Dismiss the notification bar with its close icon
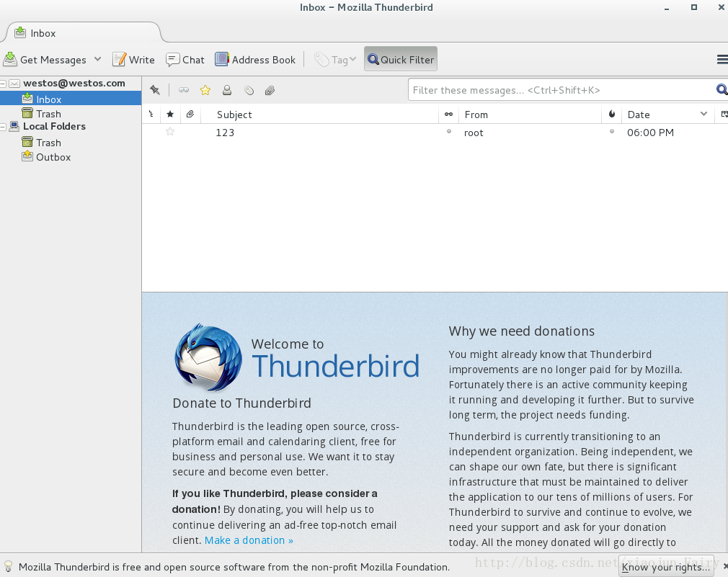Viewport: 728px width, 577px height. [x=724, y=566]
